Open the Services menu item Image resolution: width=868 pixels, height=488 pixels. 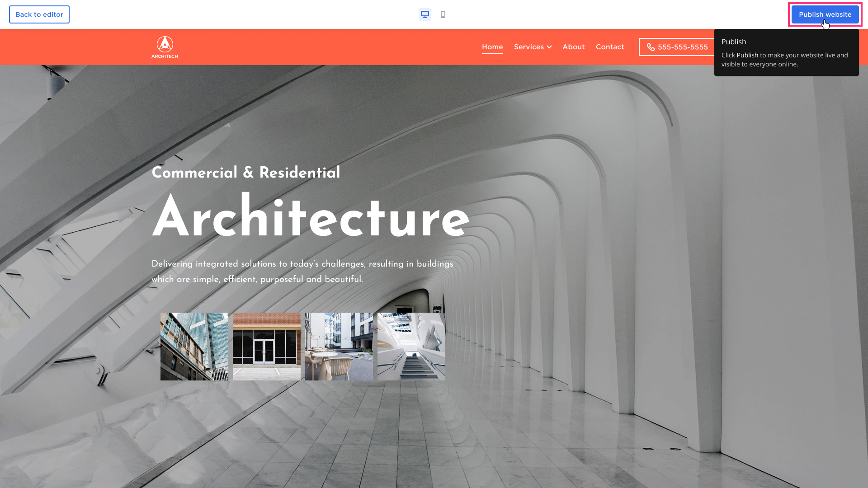pos(528,47)
